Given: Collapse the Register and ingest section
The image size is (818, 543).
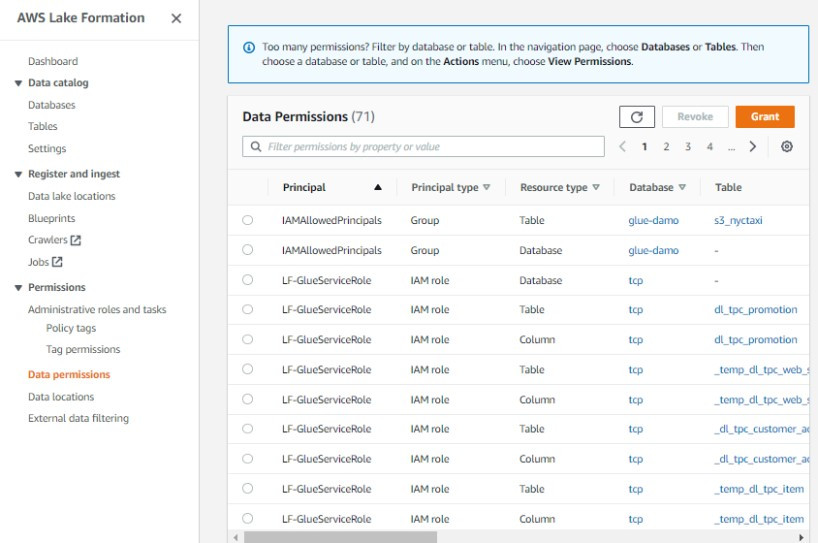Looking at the screenshot, I should [18, 174].
